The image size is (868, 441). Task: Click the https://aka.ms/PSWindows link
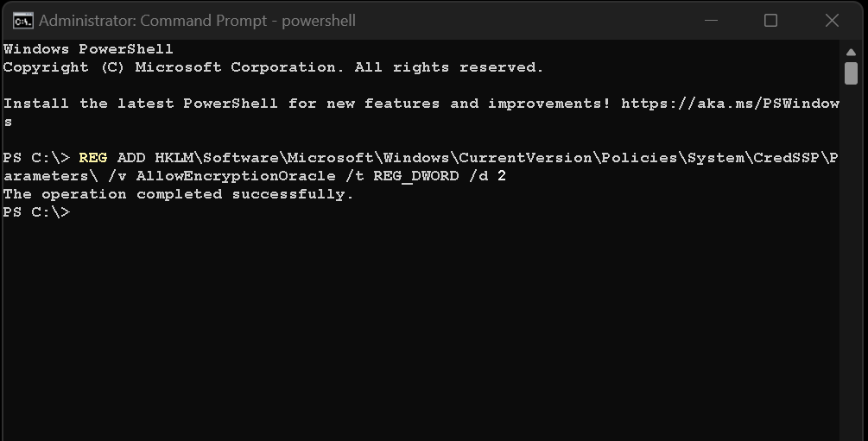click(x=730, y=104)
